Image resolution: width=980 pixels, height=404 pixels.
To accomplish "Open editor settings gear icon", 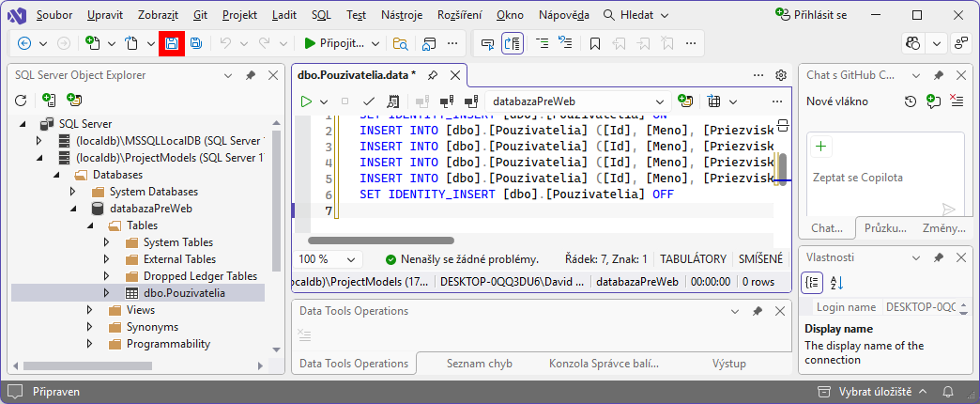I will pos(781,75).
